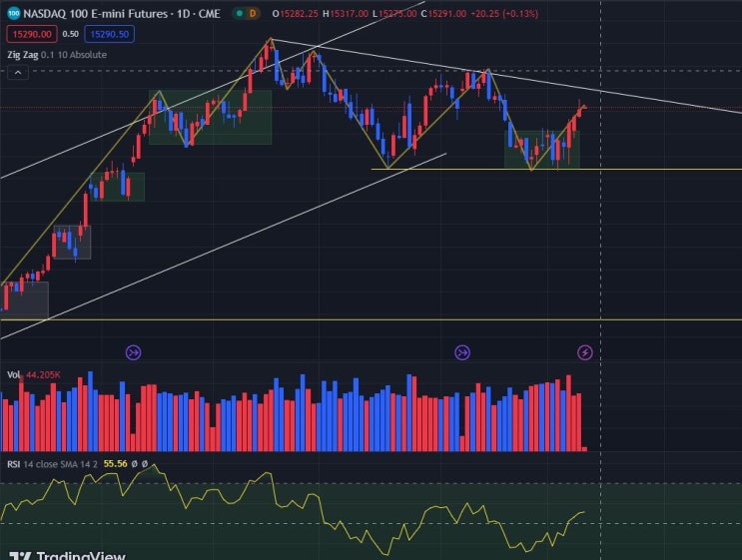
Task: Open the NASDAQ 100 E-mini Futures symbol title
Action: coord(122,14)
